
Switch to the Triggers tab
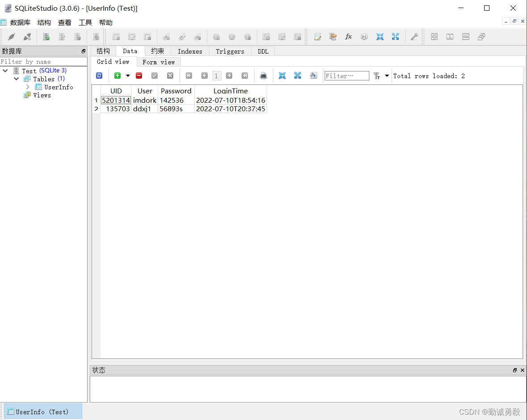[230, 51]
